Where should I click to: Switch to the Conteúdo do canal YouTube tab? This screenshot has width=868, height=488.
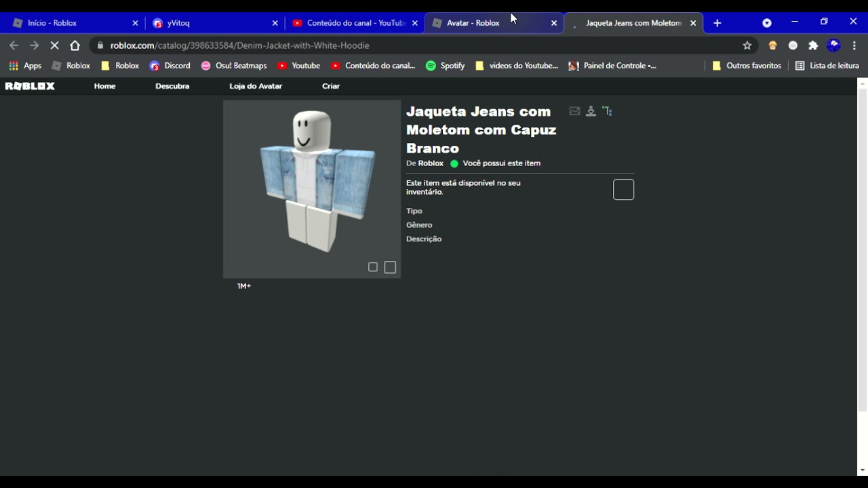(x=354, y=23)
